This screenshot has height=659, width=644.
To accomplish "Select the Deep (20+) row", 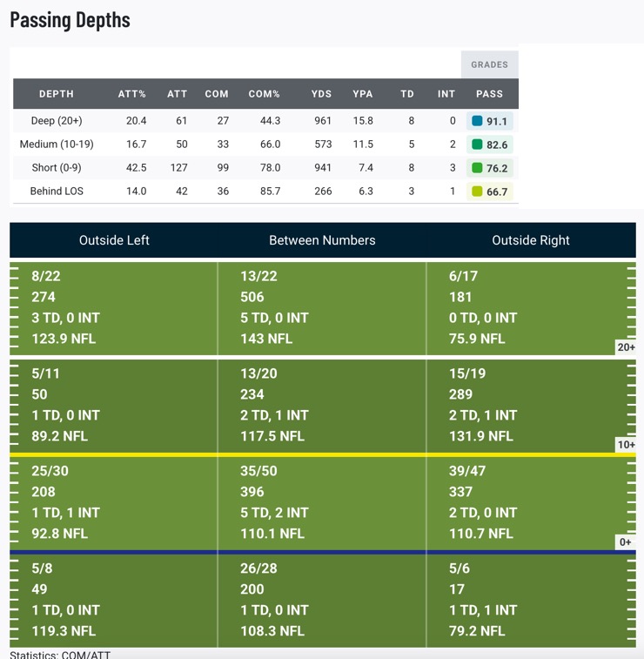I will (266, 121).
